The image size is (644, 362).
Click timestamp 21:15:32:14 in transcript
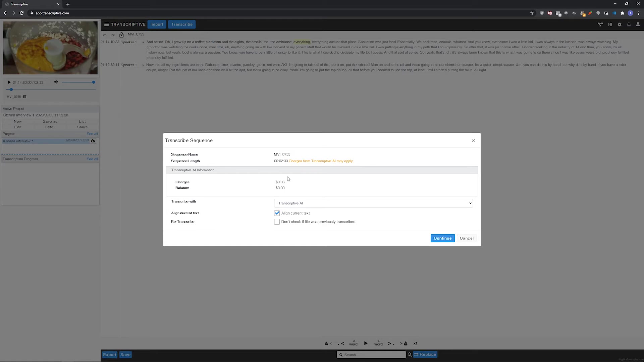[110, 65]
